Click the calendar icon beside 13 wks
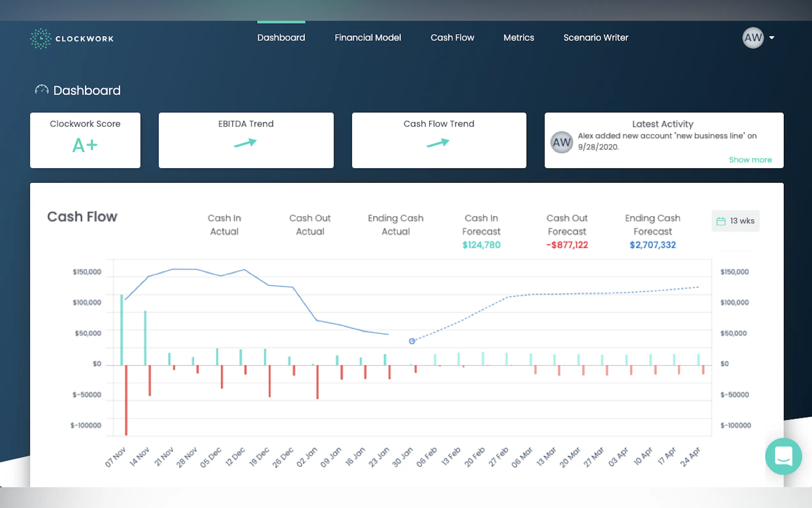The width and height of the screenshot is (812, 508). 721,221
